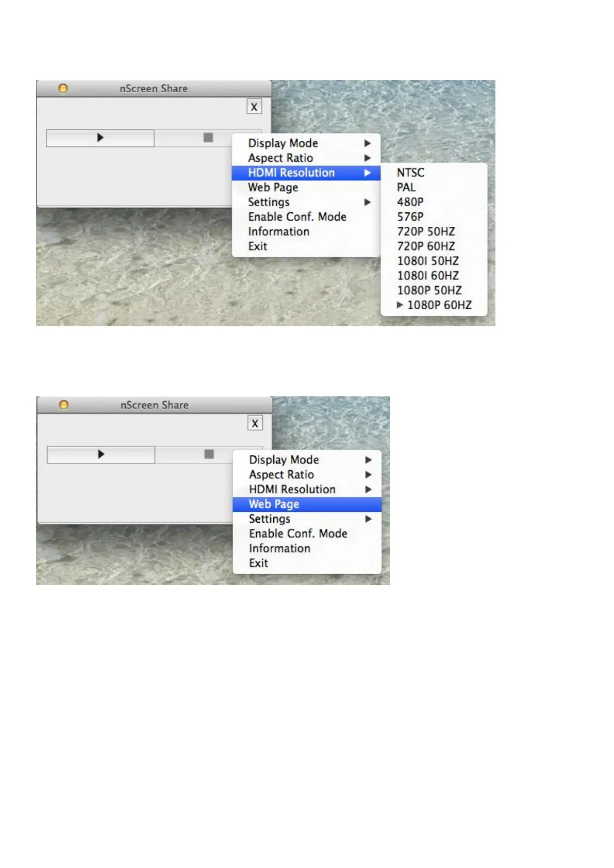Click the X button in upper nScreen Share panel
This screenshot has height=868, width=614.
click(254, 107)
